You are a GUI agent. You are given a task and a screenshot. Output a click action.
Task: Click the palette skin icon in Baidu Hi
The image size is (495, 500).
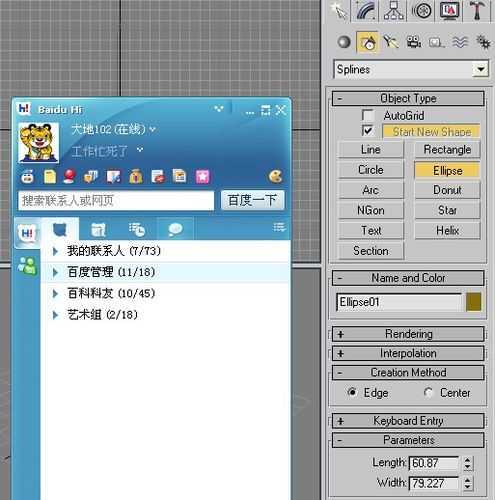click(275, 176)
